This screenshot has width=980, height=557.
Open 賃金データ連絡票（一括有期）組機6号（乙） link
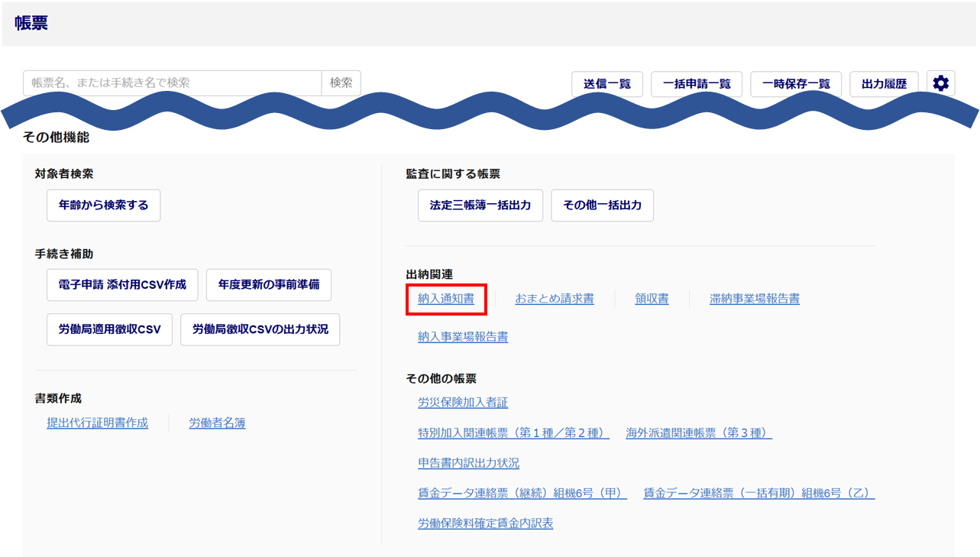pos(759,493)
